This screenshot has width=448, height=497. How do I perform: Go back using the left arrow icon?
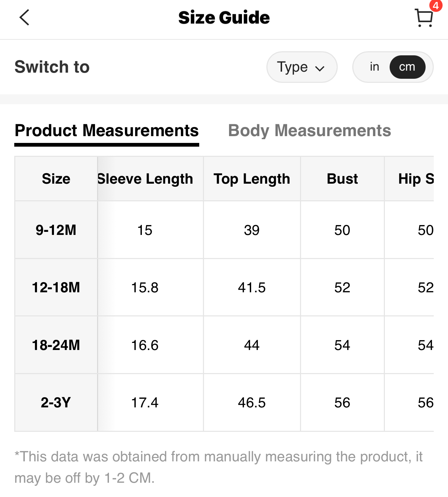24,18
